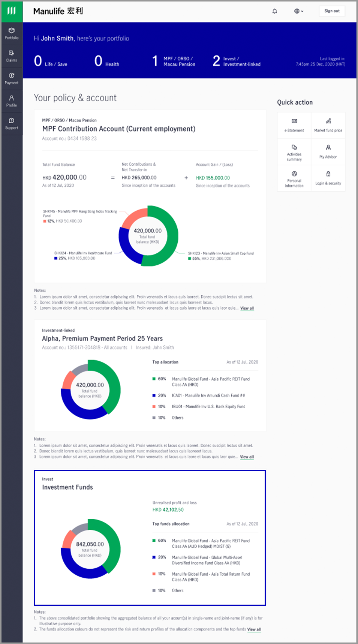Click 'SHK124 - Manulife Inv Healthcare Fund' label
This screenshot has height=644, width=358.
[83, 253]
